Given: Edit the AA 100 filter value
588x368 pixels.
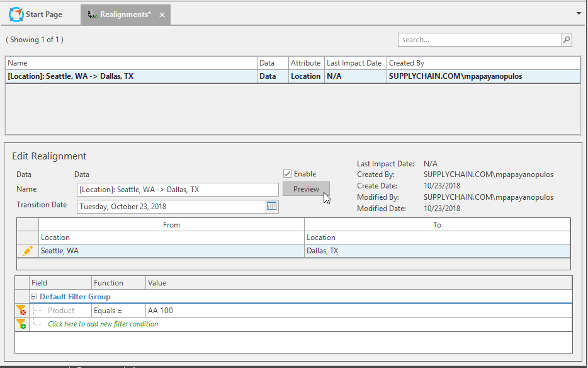Looking at the screenshot, I should [x=359, y=311].
